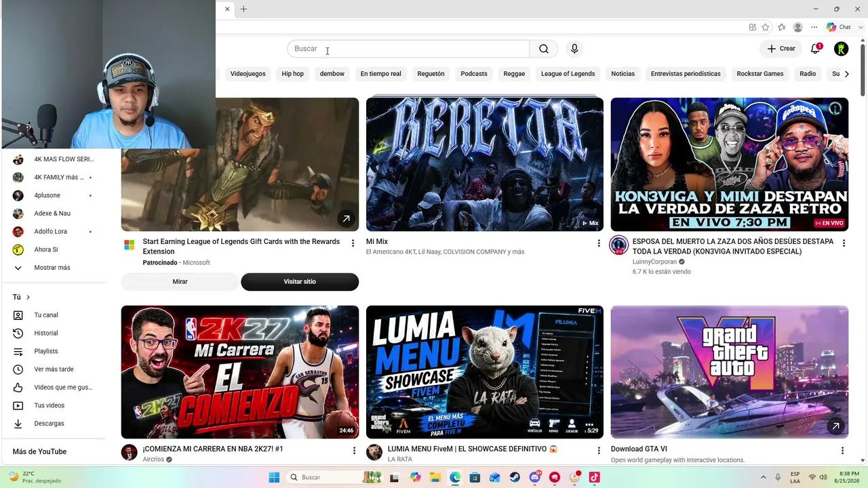Open the Windows Start menu

coord(274,477)
